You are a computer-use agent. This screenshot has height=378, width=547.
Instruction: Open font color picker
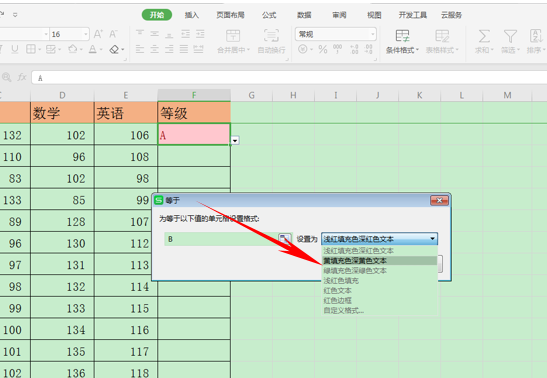[x=92, y=49]
